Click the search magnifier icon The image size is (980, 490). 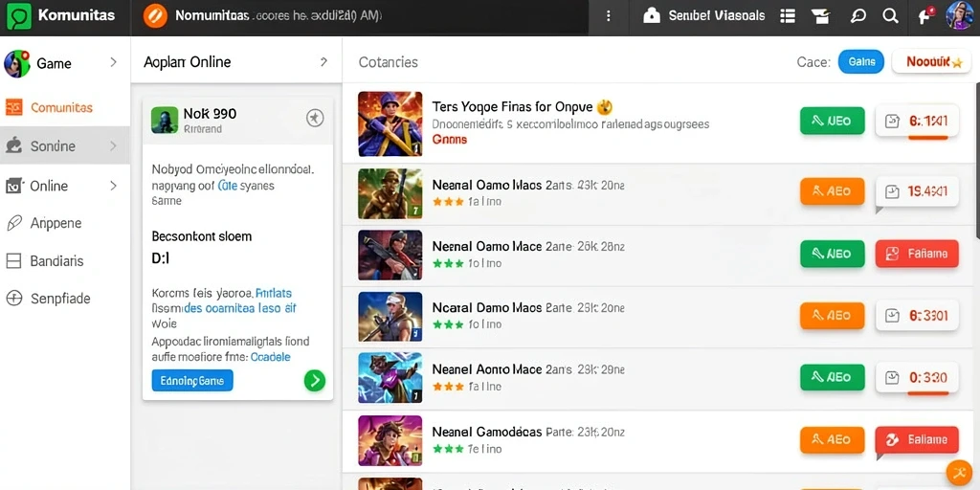(x=890, y=15)
